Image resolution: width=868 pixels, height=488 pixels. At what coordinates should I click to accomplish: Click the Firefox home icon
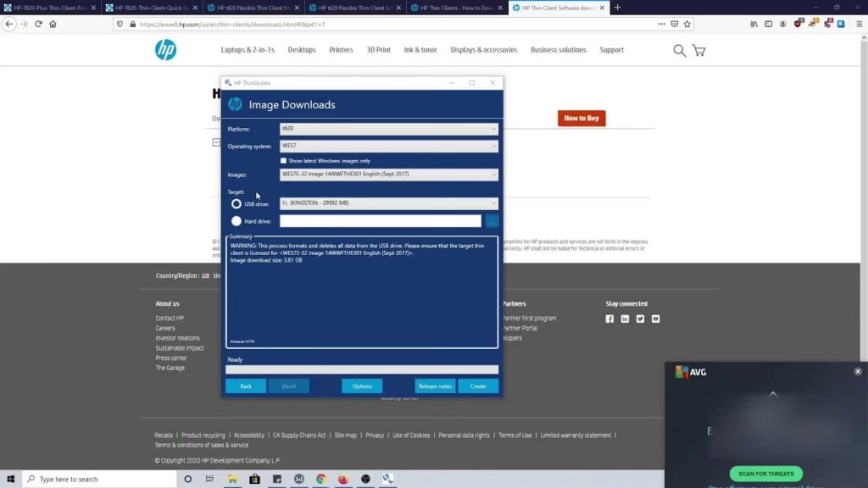tap(53, 24)
